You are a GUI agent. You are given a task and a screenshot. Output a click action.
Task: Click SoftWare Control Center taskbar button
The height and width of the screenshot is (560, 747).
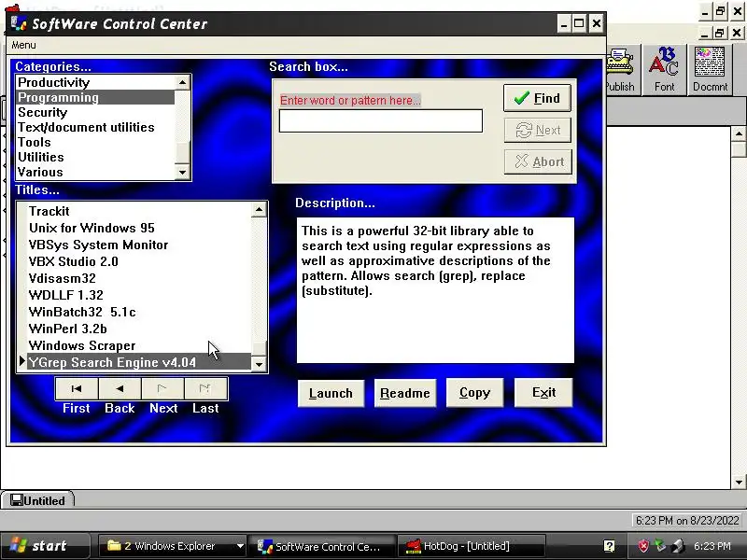point(323,546)
